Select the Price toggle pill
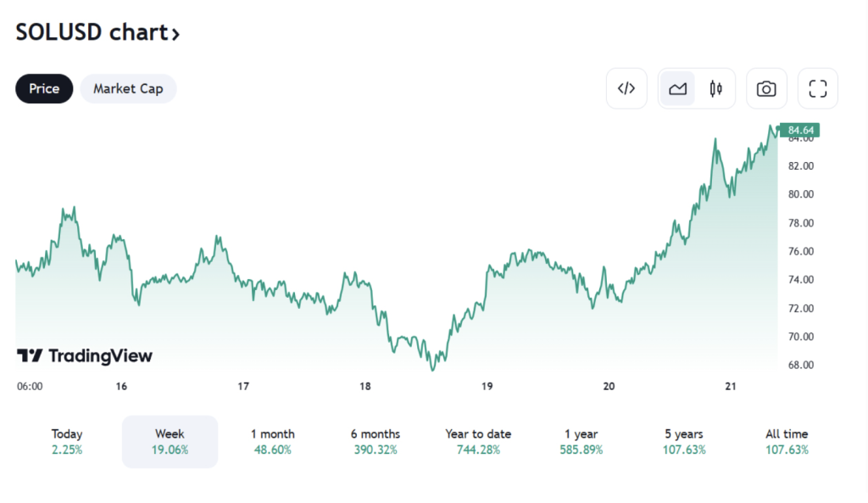Viewport: 868px width, 503px height. 44,88
